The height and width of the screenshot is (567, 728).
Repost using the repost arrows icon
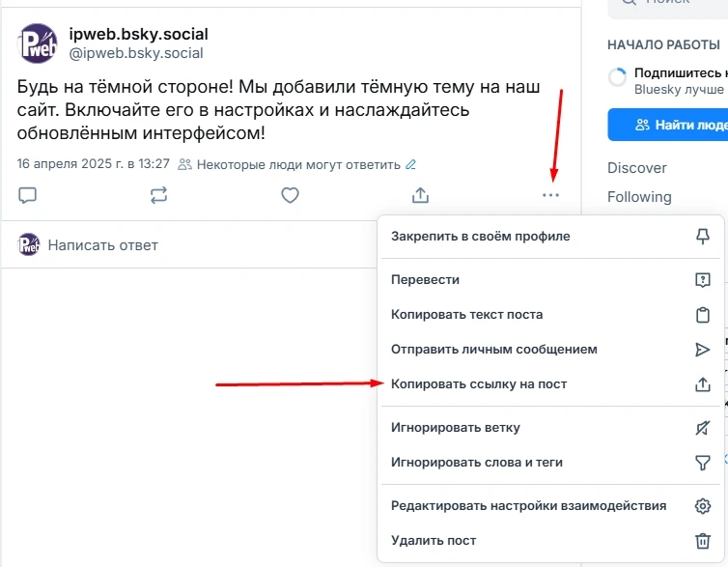(x=158, y=195)
